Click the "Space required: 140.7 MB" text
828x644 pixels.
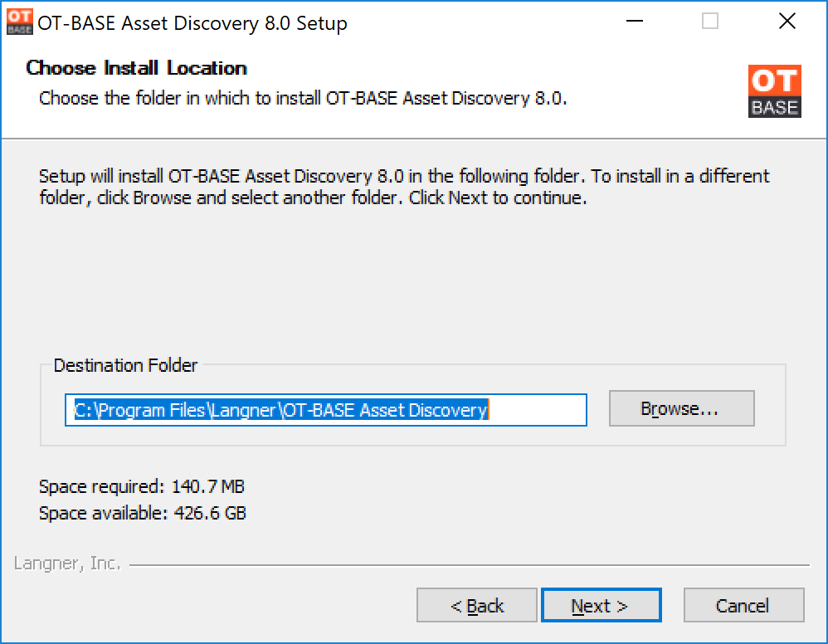click(142, 486)
